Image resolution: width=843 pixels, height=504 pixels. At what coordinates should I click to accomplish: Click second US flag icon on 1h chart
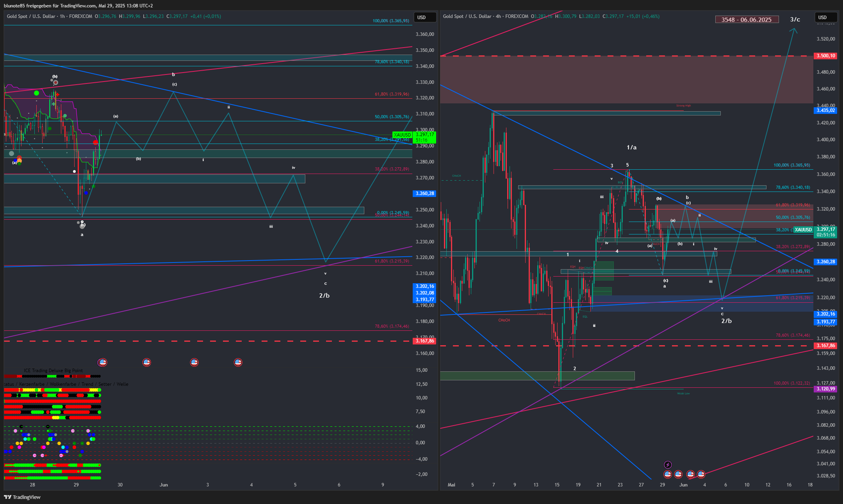(x=146, y=362)
